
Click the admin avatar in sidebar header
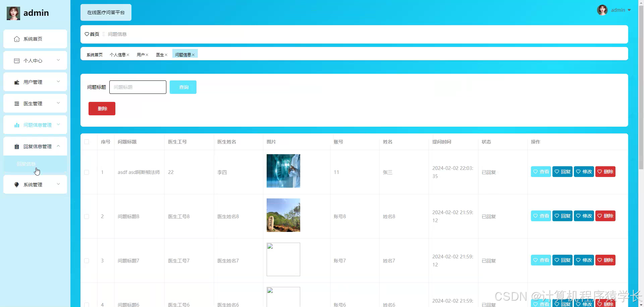pyautogui.click(x=13, y=13)
